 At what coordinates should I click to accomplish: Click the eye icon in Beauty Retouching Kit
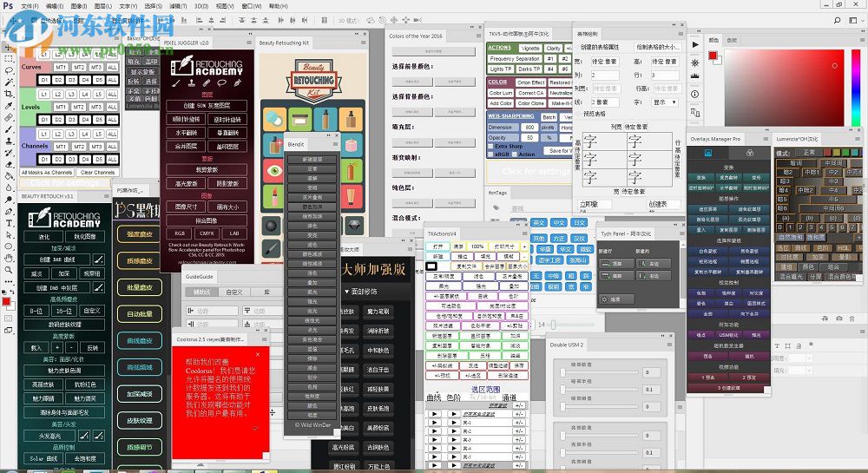pyautogui.click(x=274, y=170)
